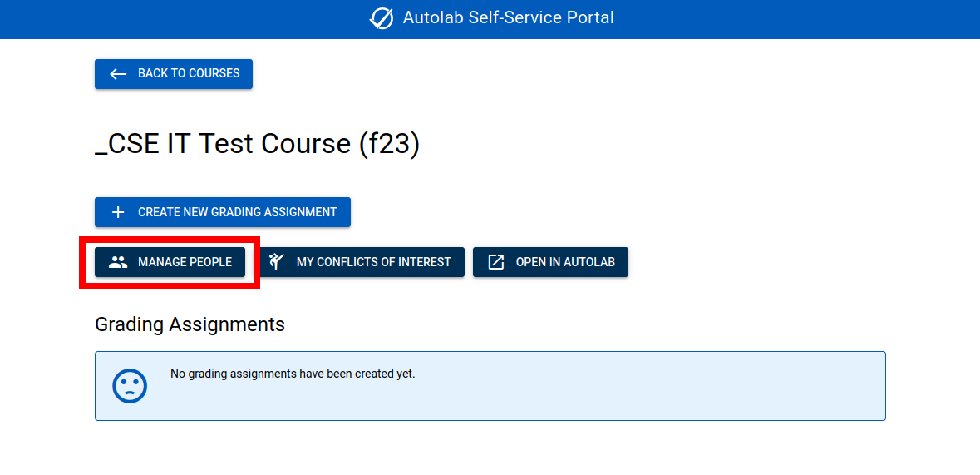Click the plus icon on Create New Grading Assignment
Screen dimensions: 980x475
tap(118, 212)
